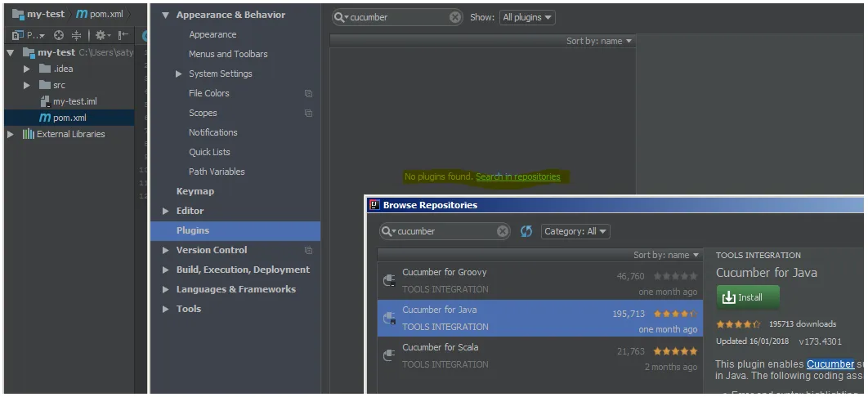Click the star rating beside 195713 downloads
The width and height of the screenshot is (868, 397).
coord(739,324)
